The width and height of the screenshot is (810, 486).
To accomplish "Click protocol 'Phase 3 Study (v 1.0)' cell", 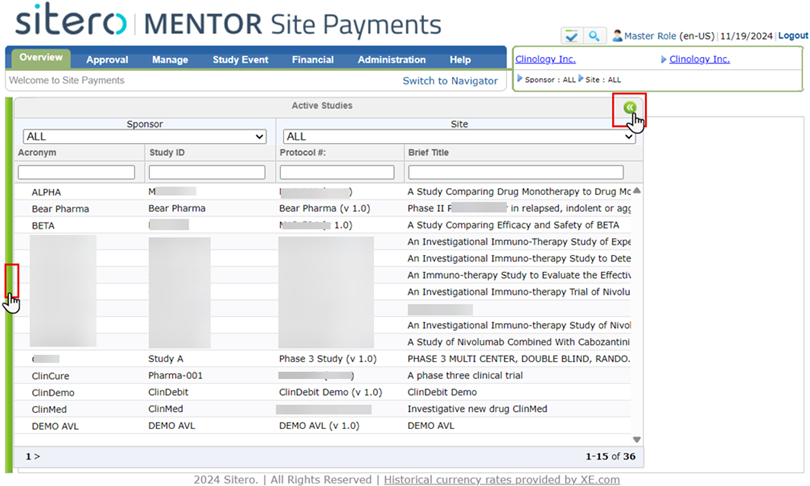I will pyautogui.click(x=328, y=359).
